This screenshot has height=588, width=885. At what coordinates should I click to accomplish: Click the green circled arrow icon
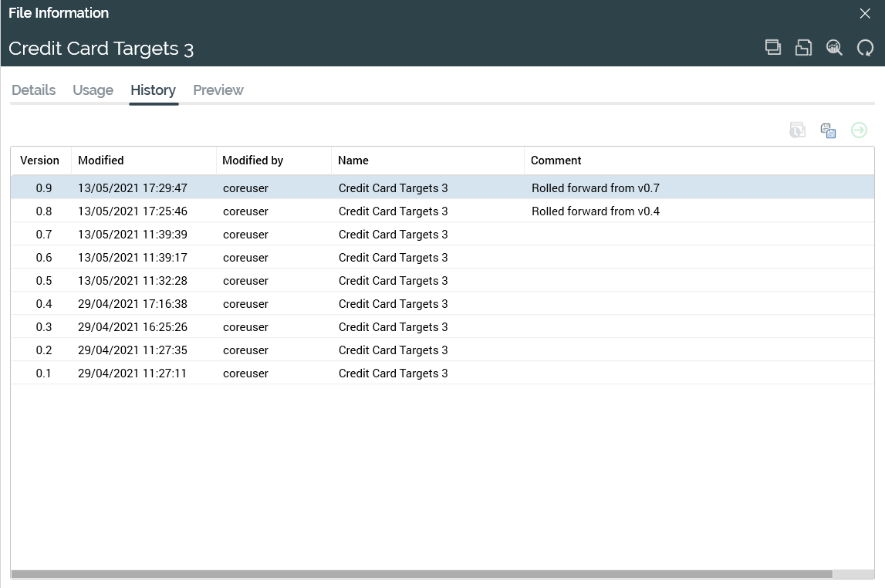coord(859,130)
